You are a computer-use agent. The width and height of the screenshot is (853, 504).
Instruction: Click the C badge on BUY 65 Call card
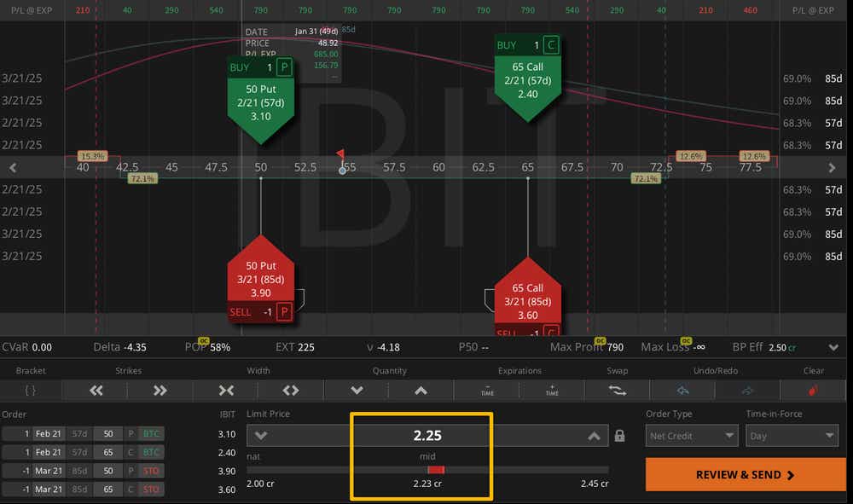coord(551,44)
